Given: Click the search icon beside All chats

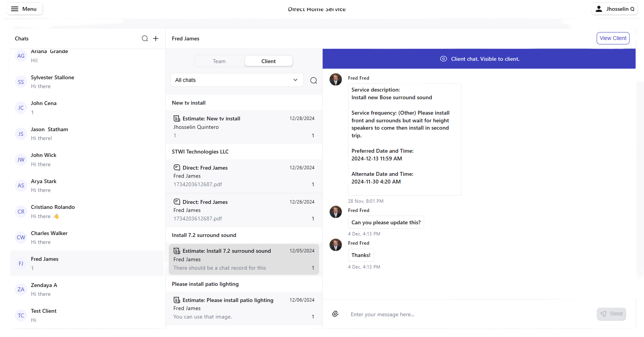Looking at the screenshot, I should tap(313, 80).
